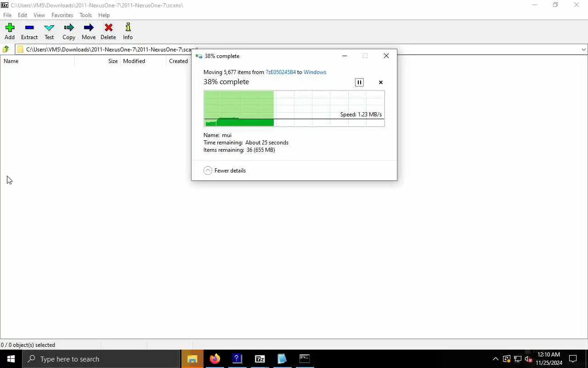Sort by Name column header

37,61
